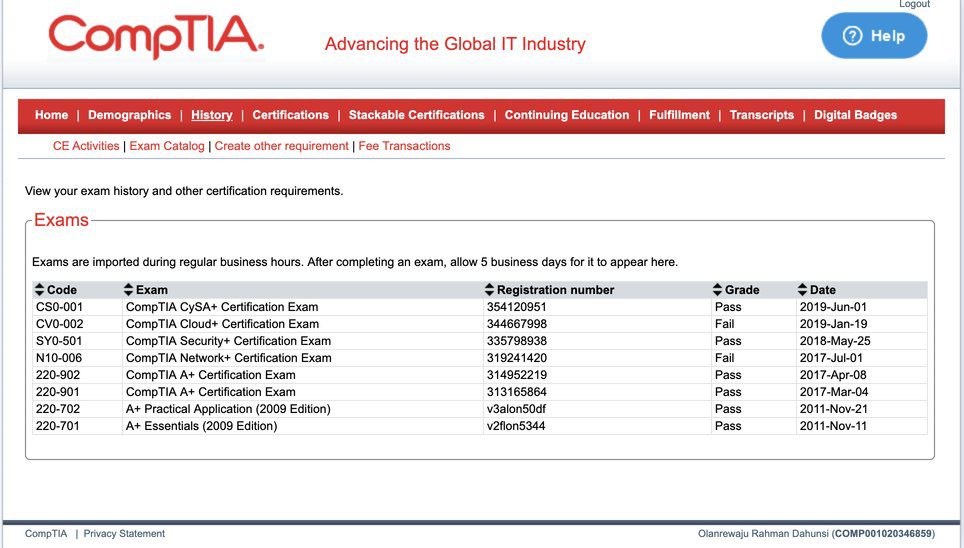Click the question mark Help icon
The height and width of the screenshot is (548, 964).
click(852, 36)
